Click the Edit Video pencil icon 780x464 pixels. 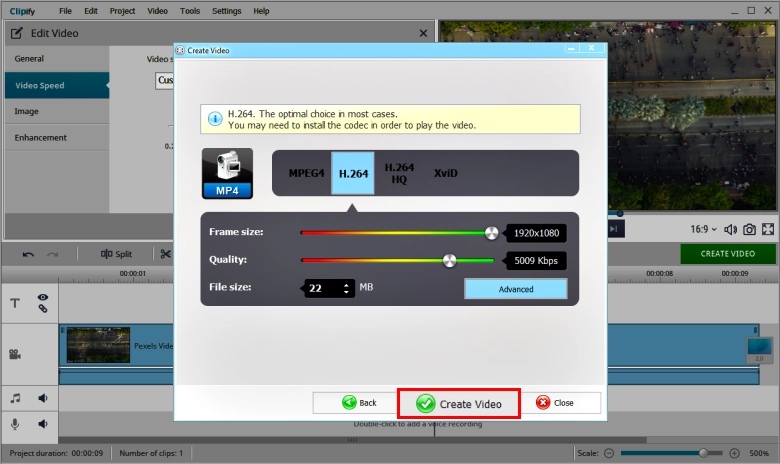pos(16,33)
